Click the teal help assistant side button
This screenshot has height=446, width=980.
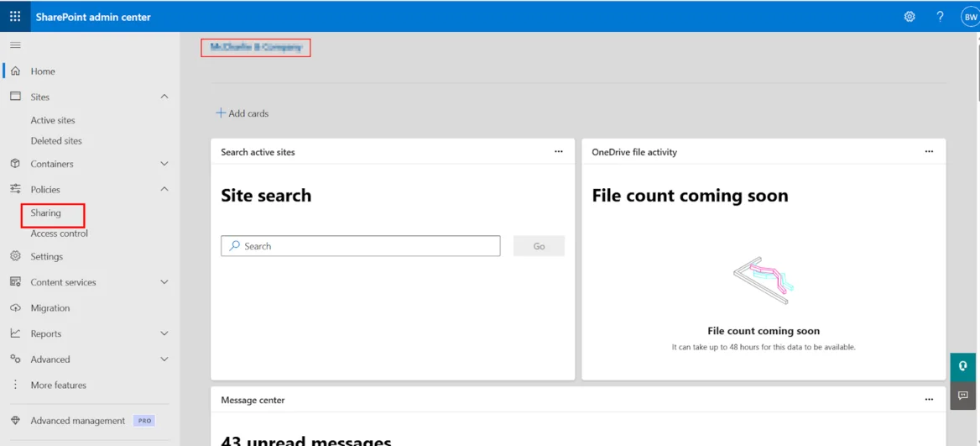pos(963,367)
